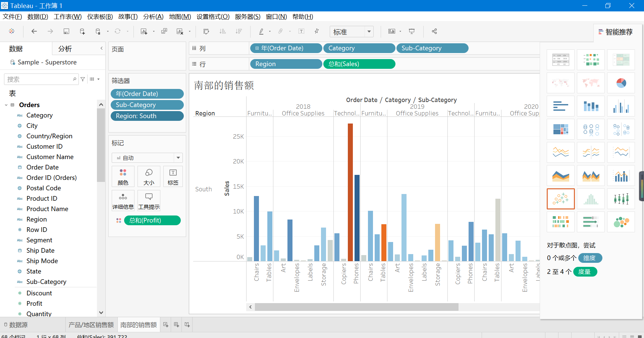This screenshot has width=644, height=338.
Task: Open the 文件(F) menu
Action: click(12, 16)
